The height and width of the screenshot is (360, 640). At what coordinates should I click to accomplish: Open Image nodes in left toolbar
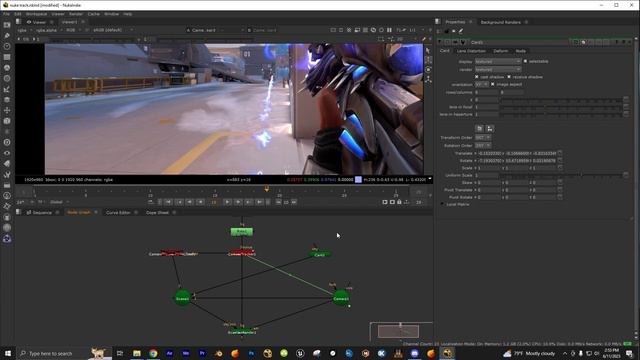click(7, 25)
